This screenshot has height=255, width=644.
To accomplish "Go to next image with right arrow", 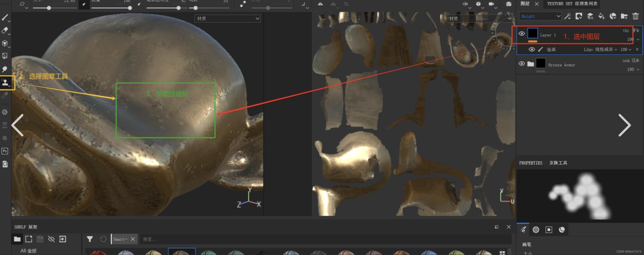I will point(624,125).
